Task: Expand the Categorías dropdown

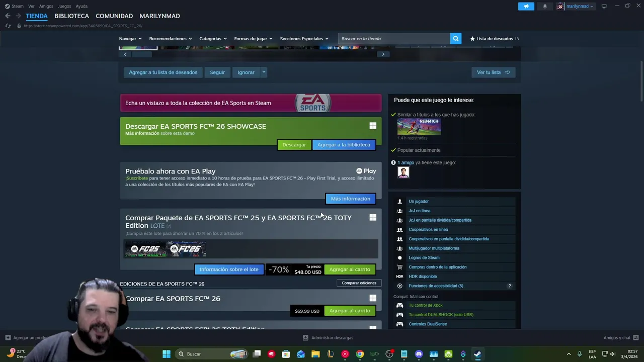Action: tap(213, 38)
